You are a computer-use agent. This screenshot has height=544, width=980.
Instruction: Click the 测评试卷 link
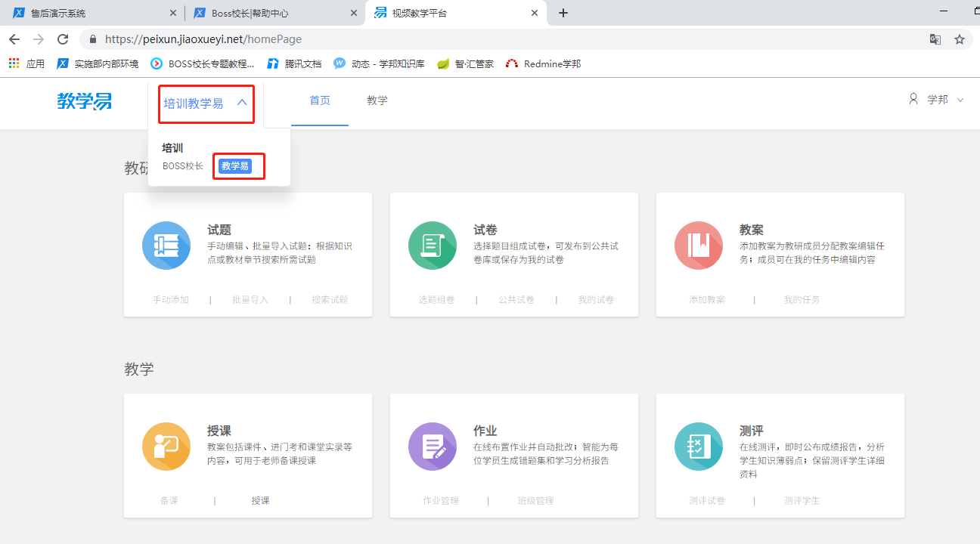click(x=707, y=501)
